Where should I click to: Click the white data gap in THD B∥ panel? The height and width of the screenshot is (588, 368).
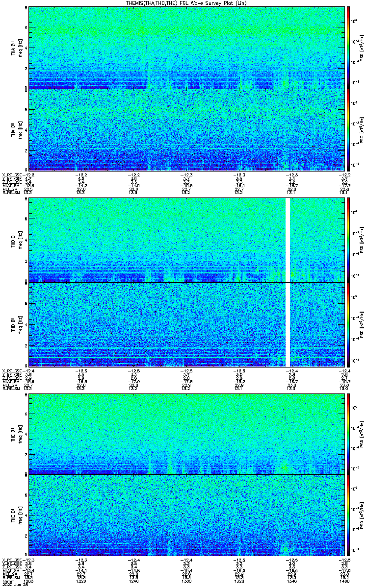(x=288, y=324)
